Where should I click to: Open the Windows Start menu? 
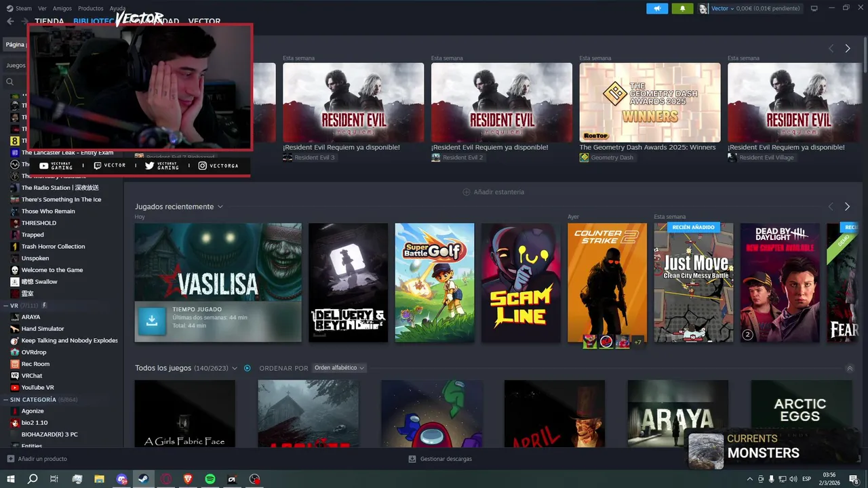pyautogui.click(x=11, y=479)
